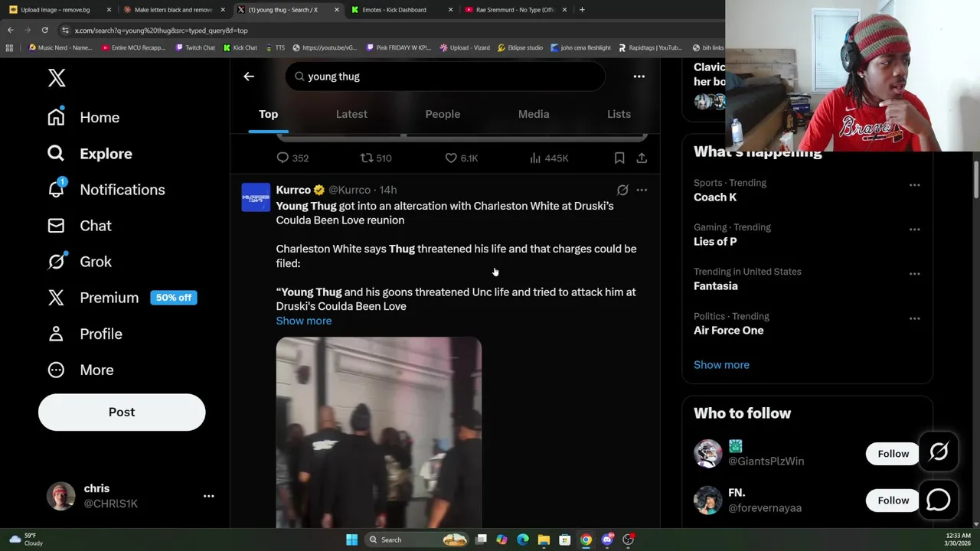
Task: Click Grok explain icon on Kurrco post
Action: pos(622,190)
